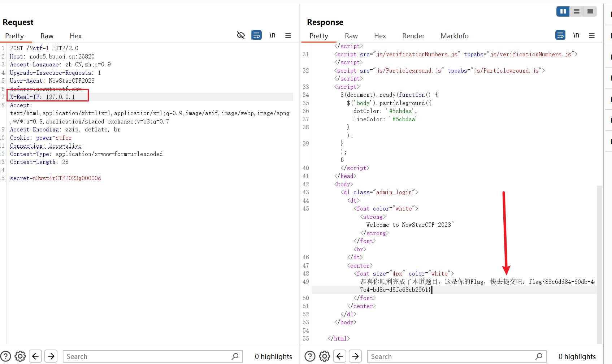Toggle show newlines \n in Response panel

[576, 35]
